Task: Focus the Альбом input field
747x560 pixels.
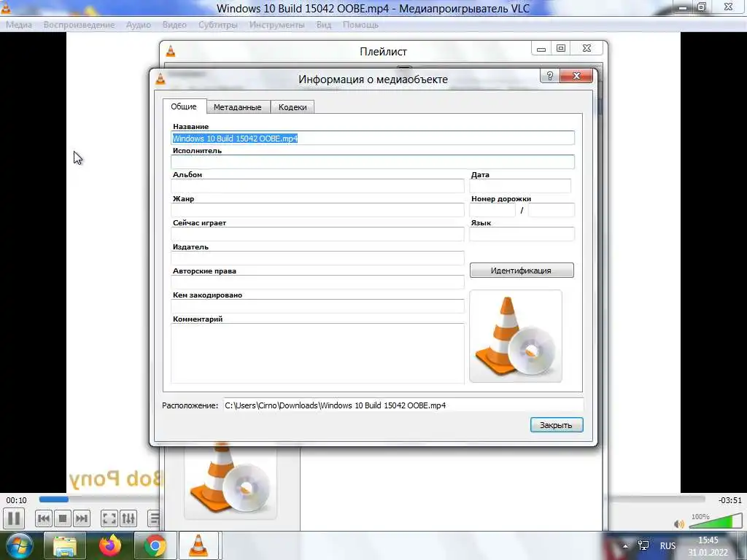Action: [317, 186]
